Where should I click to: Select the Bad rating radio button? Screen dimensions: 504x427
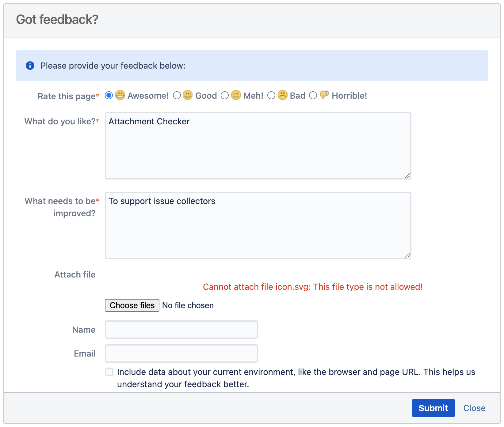271,96
